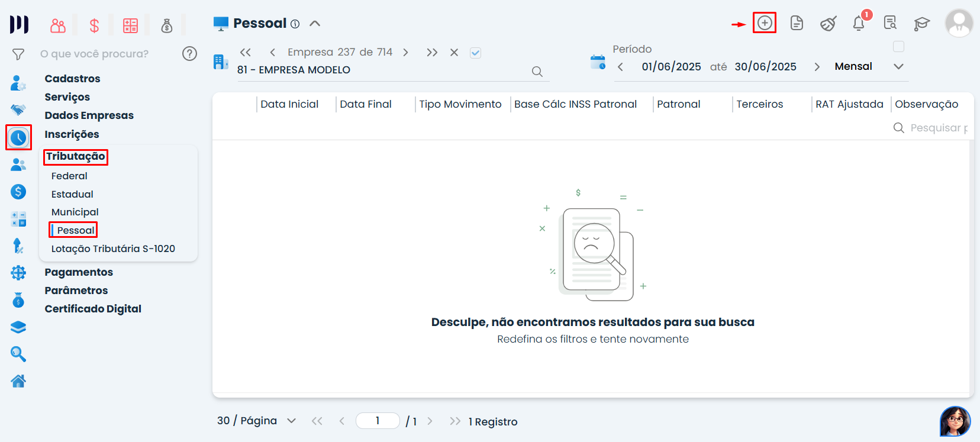
Task: Advance to the next period arrow
Action: pyautogui.click(x=817, y=67)
